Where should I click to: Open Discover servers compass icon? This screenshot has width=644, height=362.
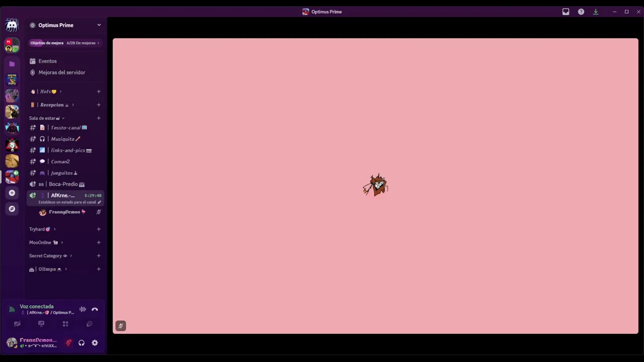coord(12,209)
